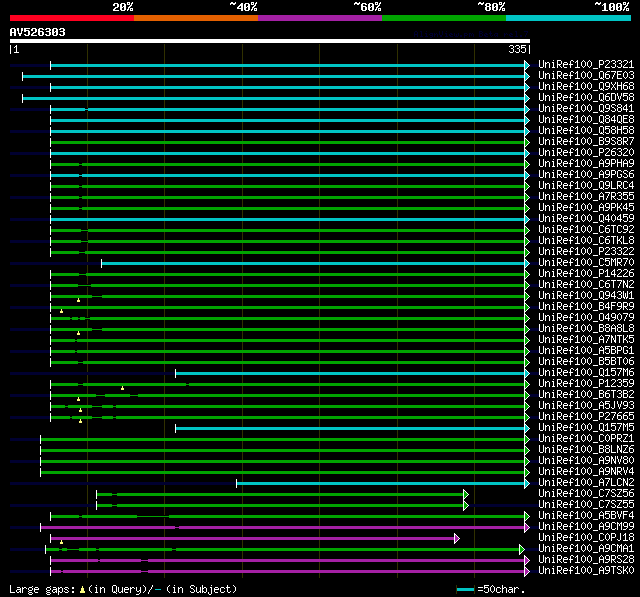Click the UniRef100_B5BT06 label
This screenshot has height=597, width=640.
click(586, 362)
